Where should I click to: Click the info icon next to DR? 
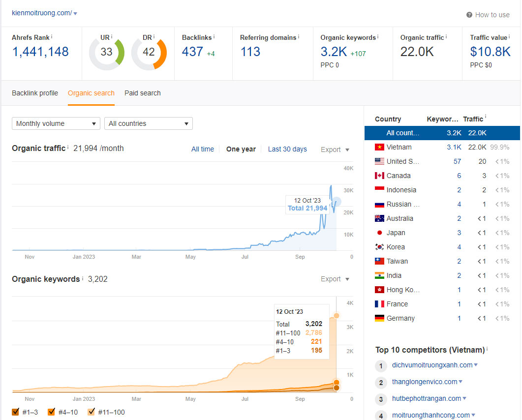pyautogui.click(x=154, y=36)
